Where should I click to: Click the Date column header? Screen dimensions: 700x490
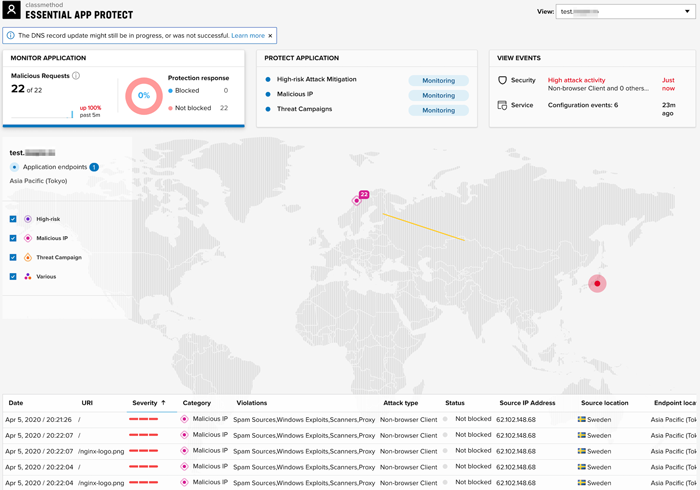[16, 403]
